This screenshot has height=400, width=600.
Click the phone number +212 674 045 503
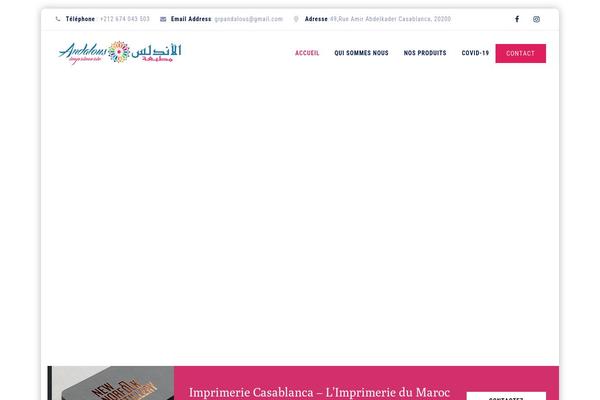(x=125, y=19)
